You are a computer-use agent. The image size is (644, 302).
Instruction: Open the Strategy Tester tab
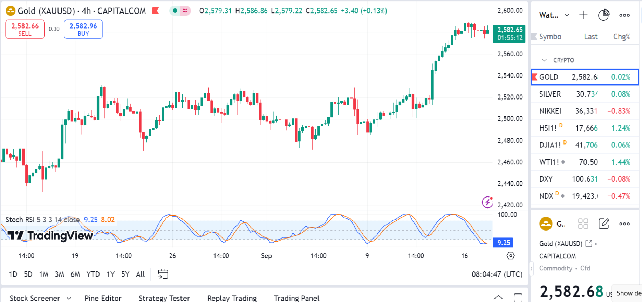coord(164,298)
